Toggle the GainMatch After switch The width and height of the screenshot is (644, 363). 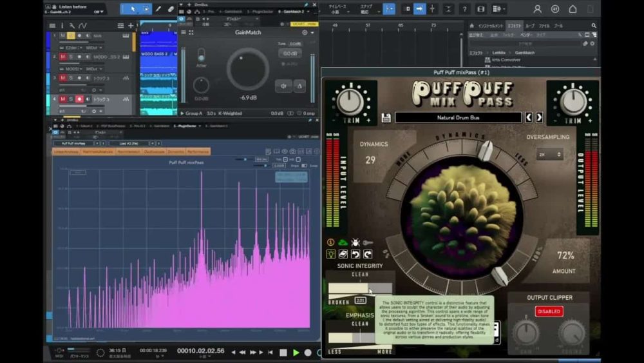point(201,55)
